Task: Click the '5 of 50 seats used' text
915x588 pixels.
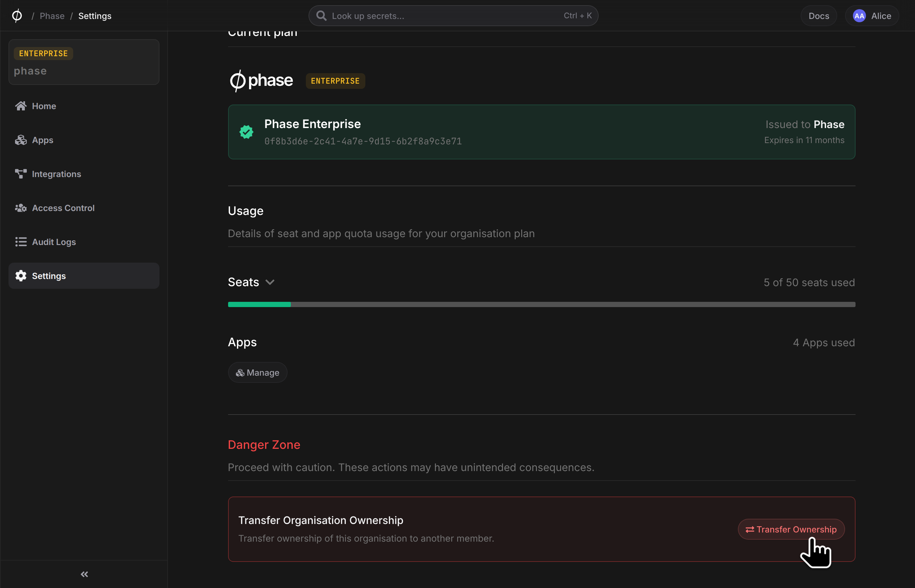Action: 809,283
